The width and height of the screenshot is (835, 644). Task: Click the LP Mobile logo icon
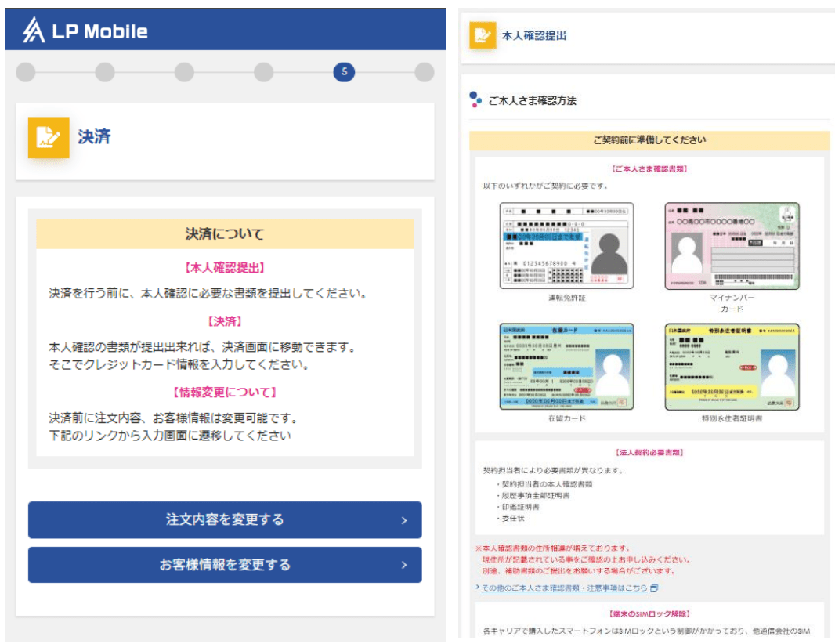point(34,31)
